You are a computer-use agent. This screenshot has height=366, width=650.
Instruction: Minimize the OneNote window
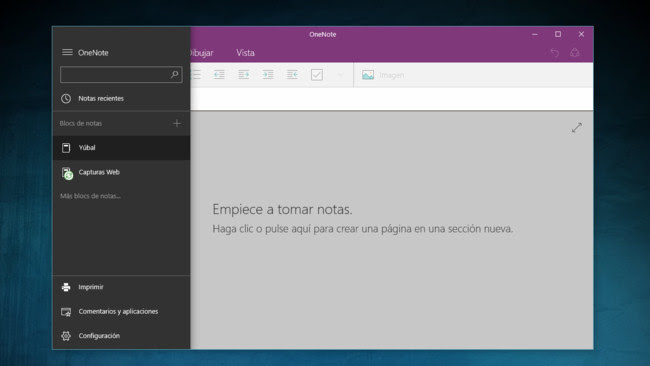tap(535, 34)
